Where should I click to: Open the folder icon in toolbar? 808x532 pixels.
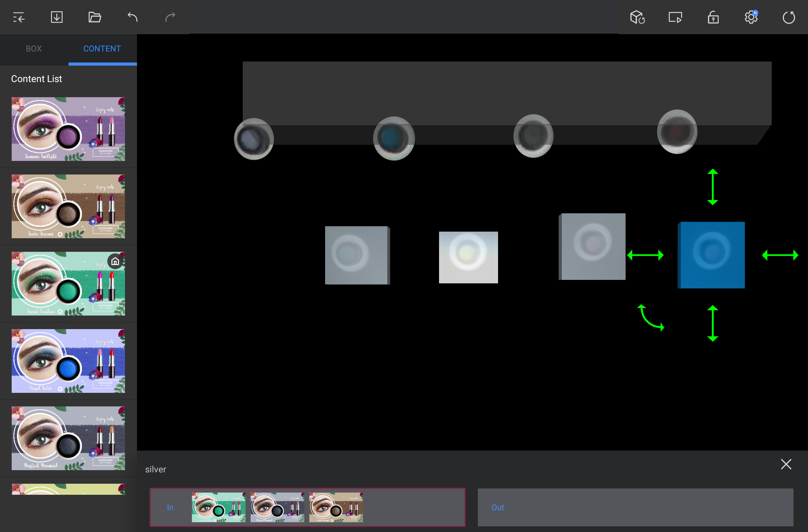pos(95,17)
